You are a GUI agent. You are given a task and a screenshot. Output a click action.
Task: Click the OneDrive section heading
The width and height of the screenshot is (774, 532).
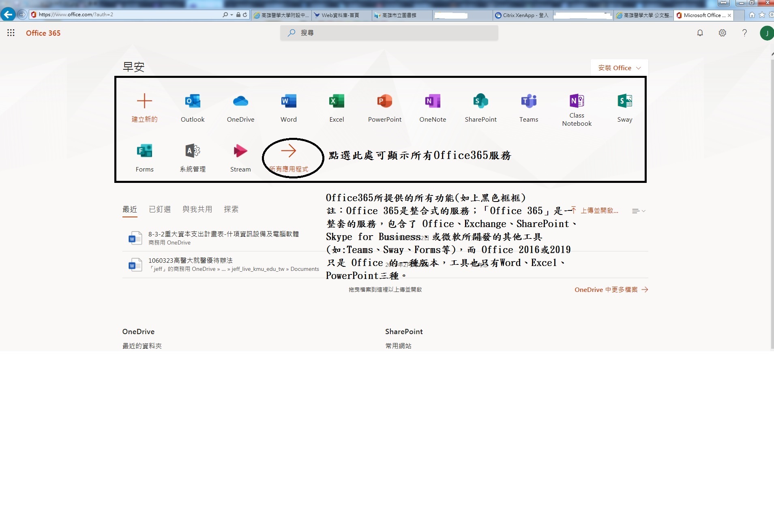138,332
